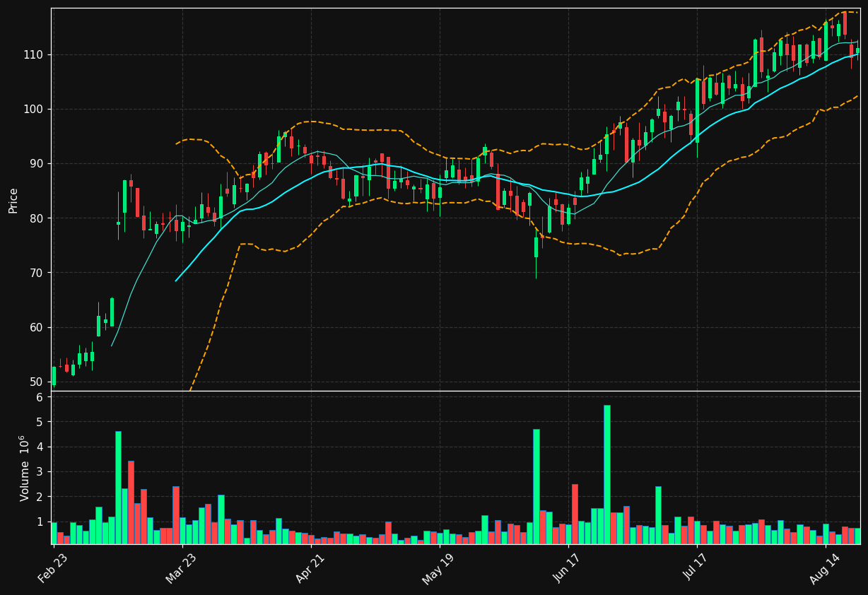The width and height of the screenshot is (868, 595).
Task: Click the price axis value 110
Action: [34, 55]
